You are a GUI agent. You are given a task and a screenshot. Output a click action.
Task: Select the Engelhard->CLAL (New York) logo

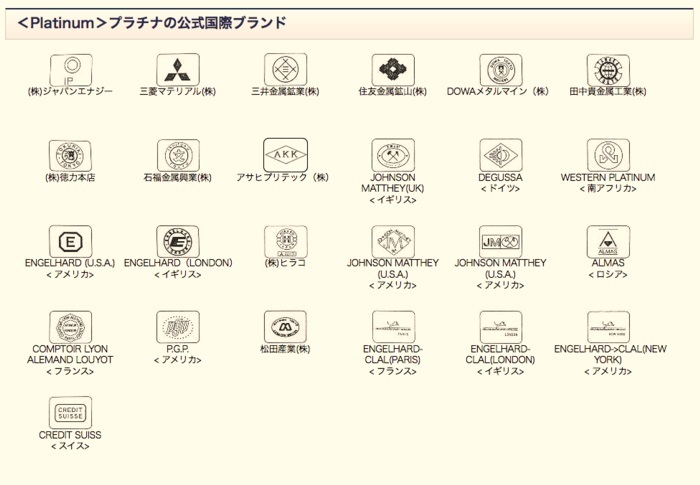pyautogui.click(x=608, y=327)
